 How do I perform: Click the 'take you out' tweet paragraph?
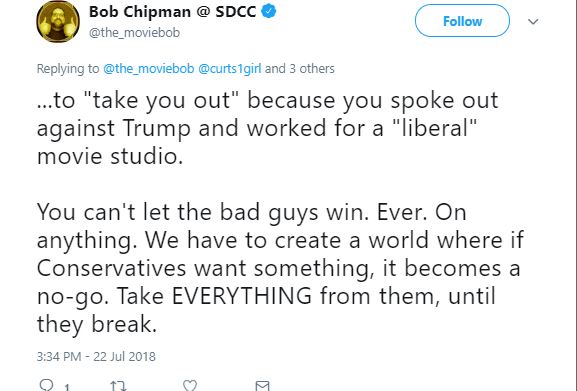coord(268,128)
